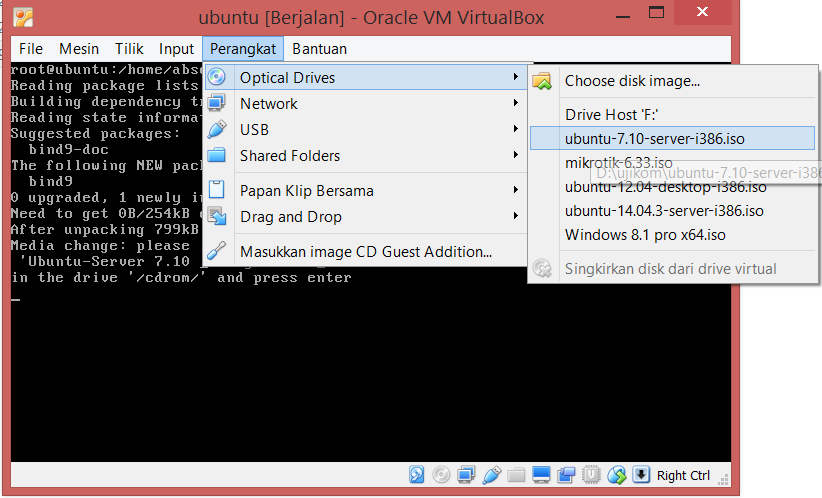Open the File menu
The image size is (822, 498).
[31, 49]
